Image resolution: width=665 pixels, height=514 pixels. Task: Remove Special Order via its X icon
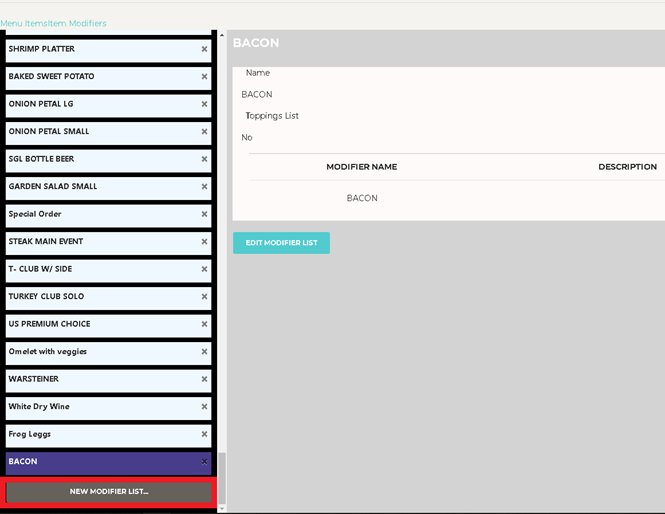204,214
